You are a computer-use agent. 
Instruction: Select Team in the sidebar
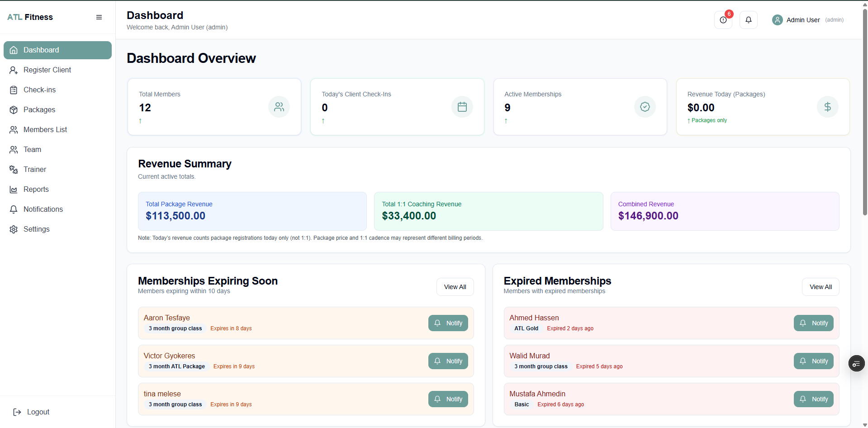[57, 150]
